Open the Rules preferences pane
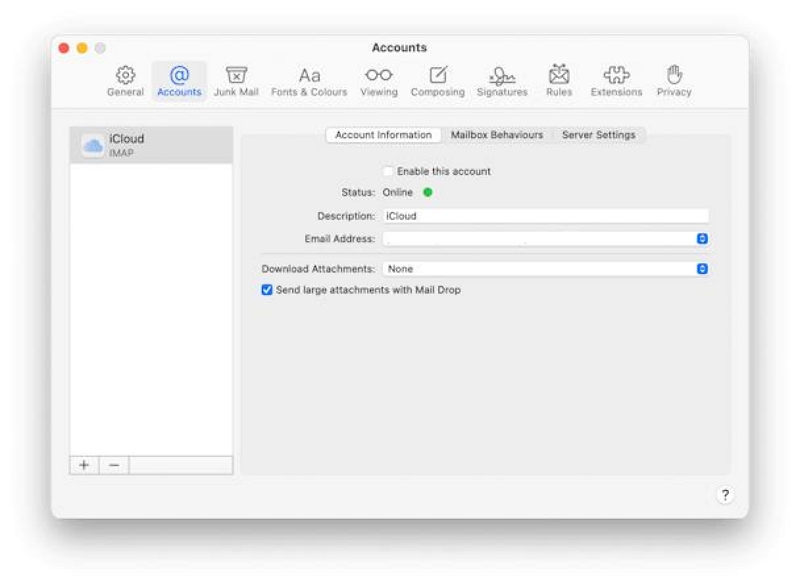 [x=559, y=82]
